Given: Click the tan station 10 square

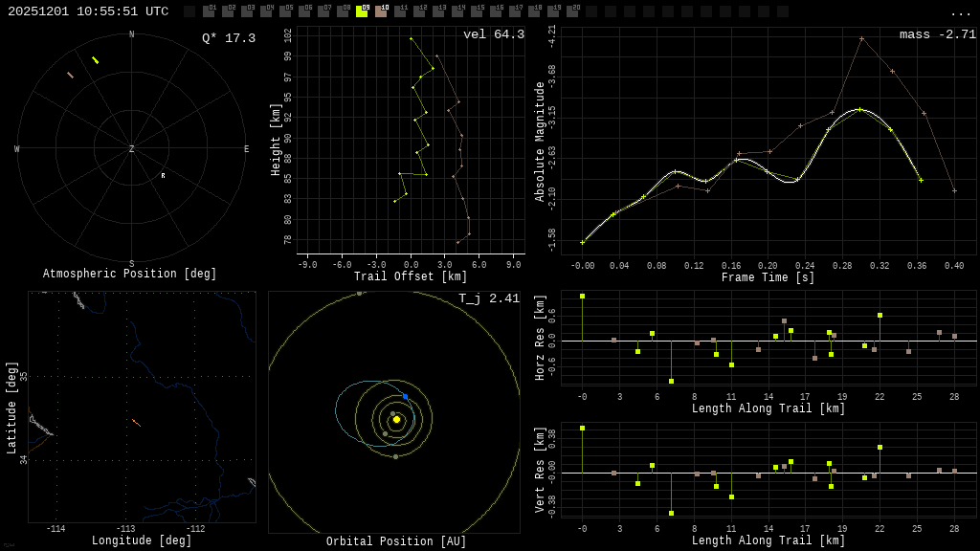Looking at the screenshot, I should pyautogui.click(x=381, y=11).
